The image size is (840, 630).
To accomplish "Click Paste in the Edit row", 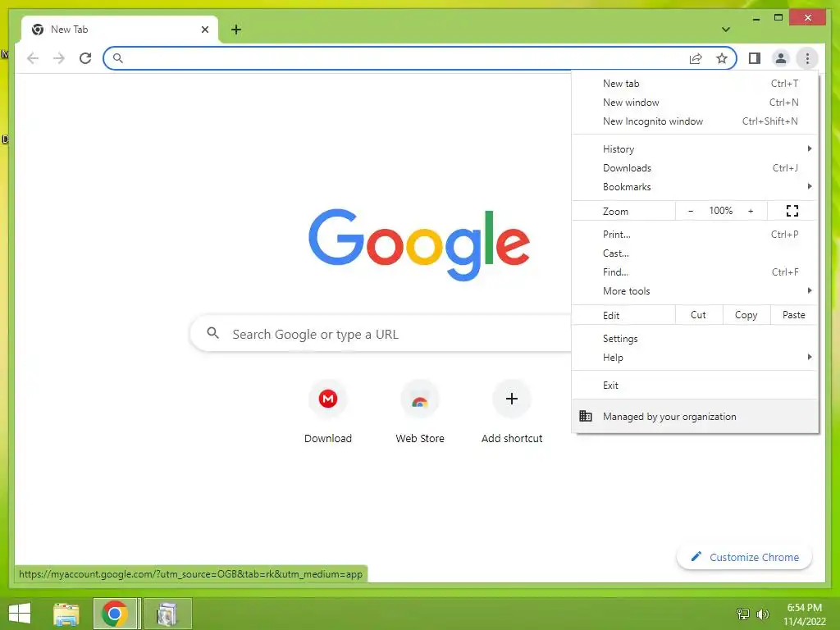I will click(793, 315).
